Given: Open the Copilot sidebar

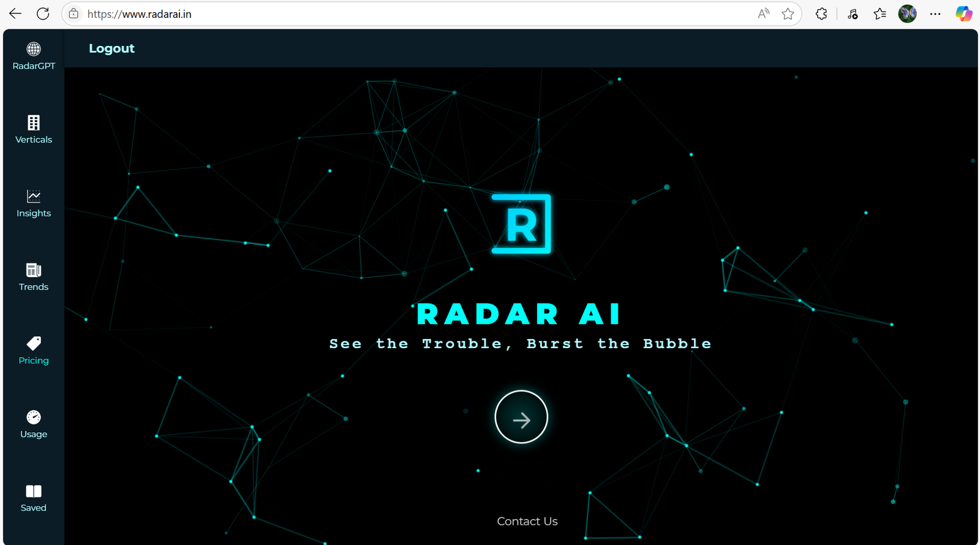Looking at the screenshot, I should tap(964, 13).
